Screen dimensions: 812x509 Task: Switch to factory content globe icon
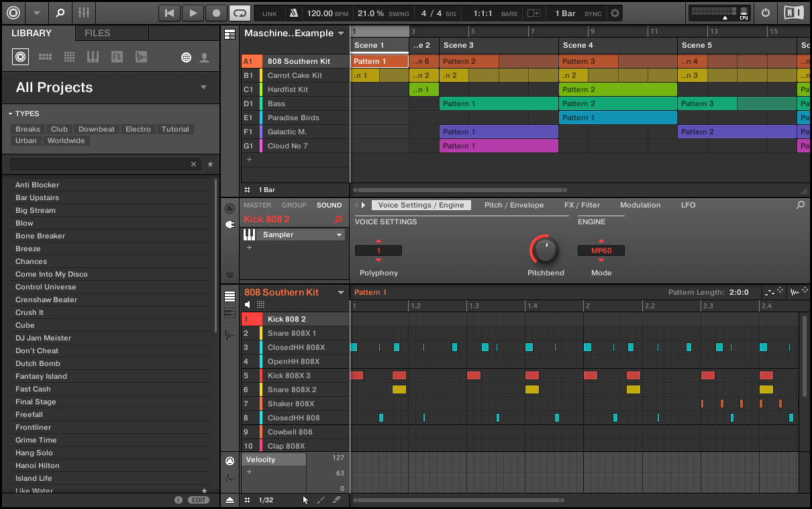click(187, 58)
